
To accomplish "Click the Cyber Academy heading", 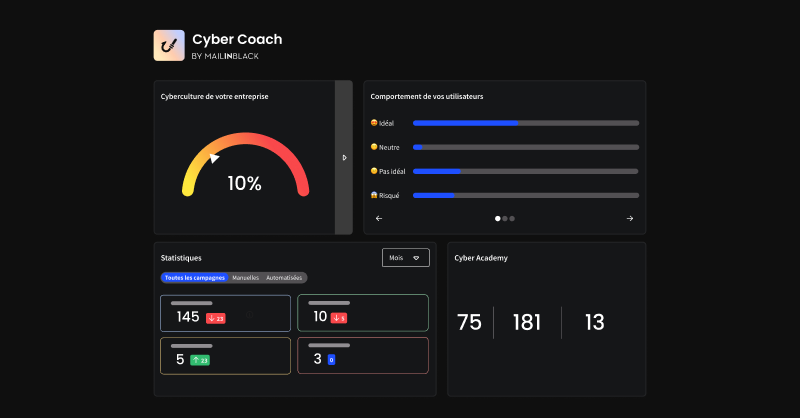I will [x=481, y=258].
